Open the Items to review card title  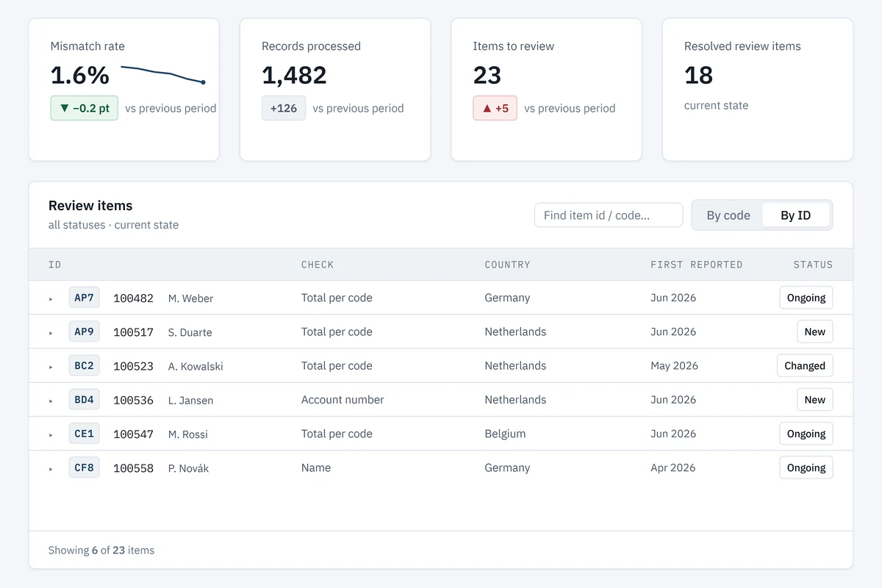click(x=513, y=46)
